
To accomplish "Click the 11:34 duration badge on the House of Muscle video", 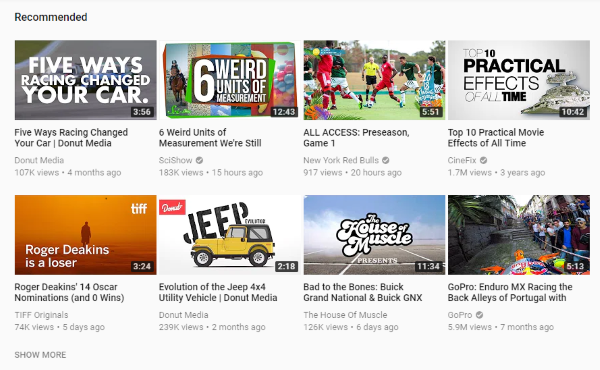I will point(428,266).
